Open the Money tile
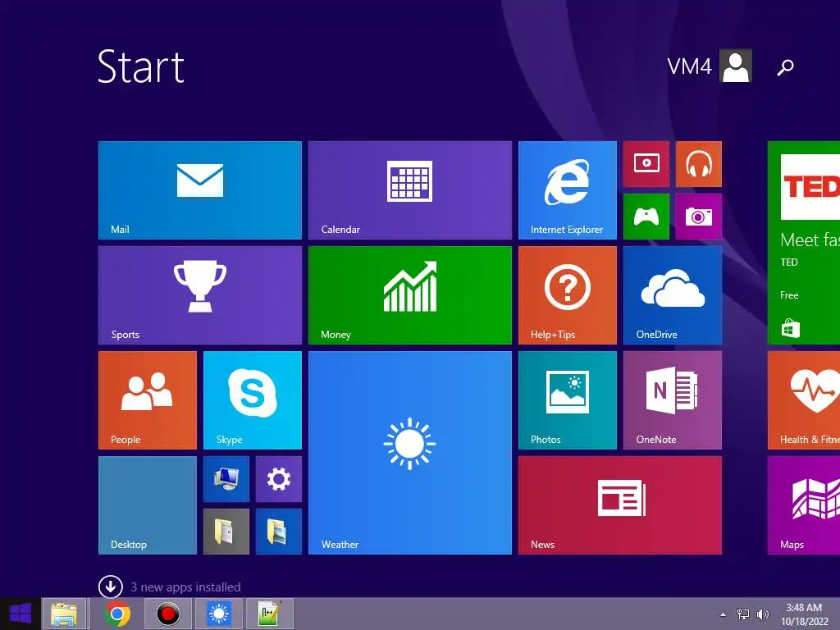Viewport: 840px width, 630px height. pos(410,295)
